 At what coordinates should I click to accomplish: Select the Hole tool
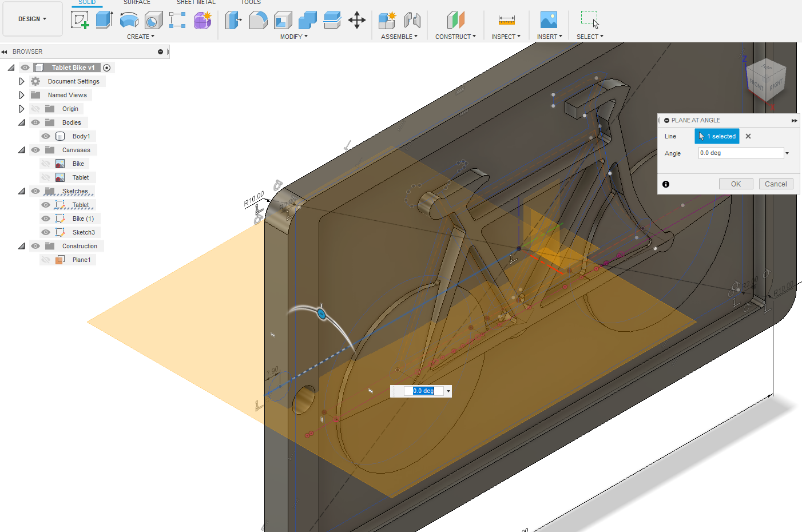(x=153, y=20)
